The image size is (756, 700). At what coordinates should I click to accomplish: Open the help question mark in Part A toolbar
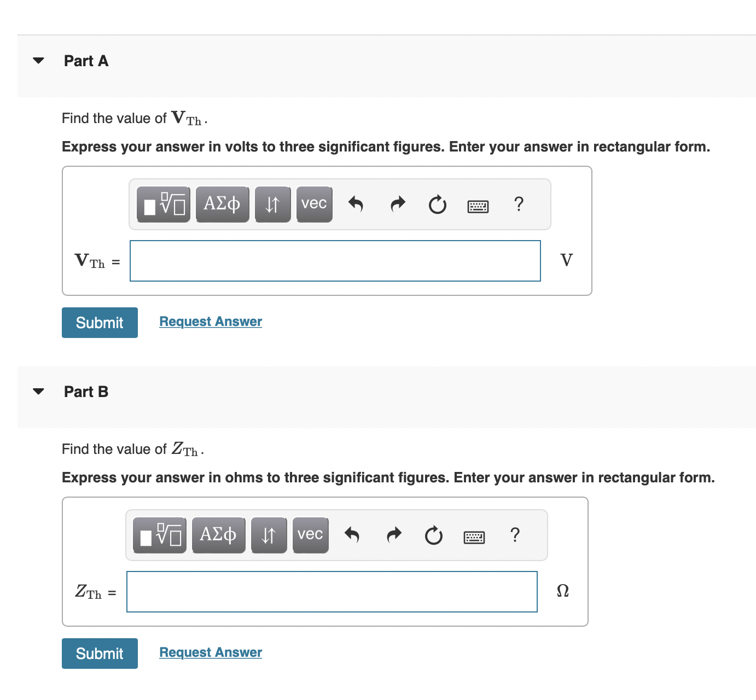click(519, 204)
